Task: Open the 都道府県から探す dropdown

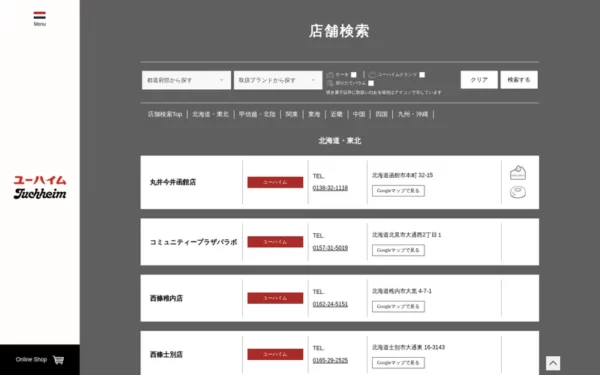Action: [x=186, y=80]
